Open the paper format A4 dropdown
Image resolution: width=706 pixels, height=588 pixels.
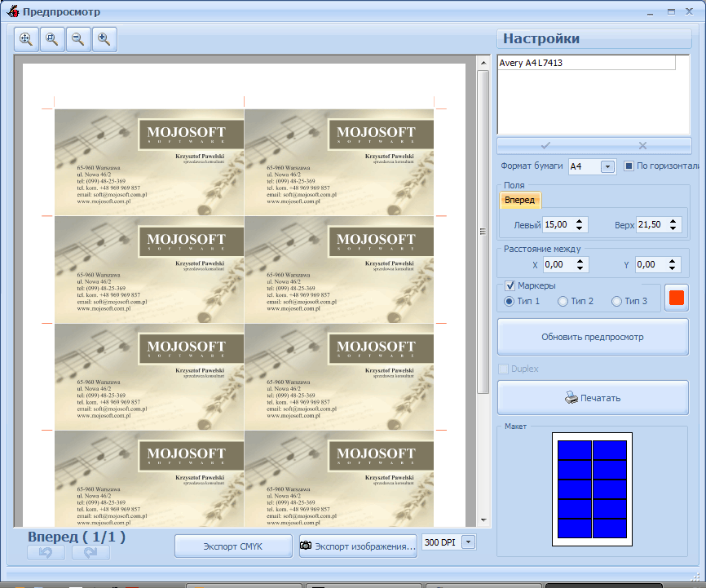pos(607,166)
